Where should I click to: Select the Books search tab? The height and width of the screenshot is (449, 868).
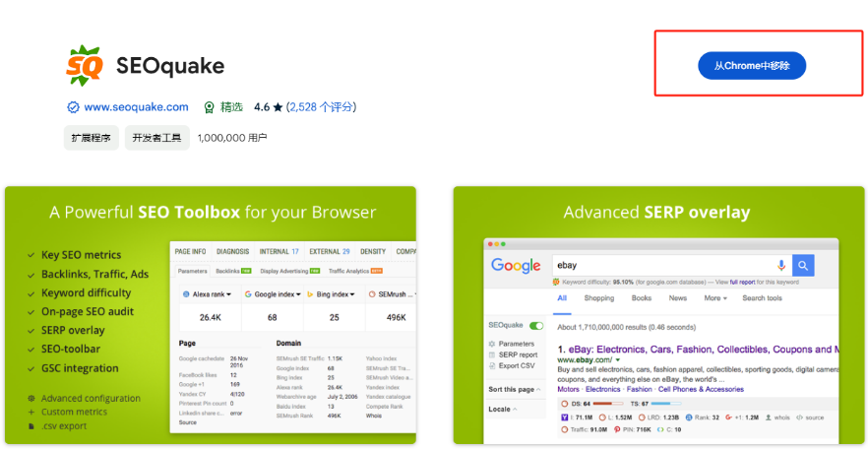coord(642,298)
